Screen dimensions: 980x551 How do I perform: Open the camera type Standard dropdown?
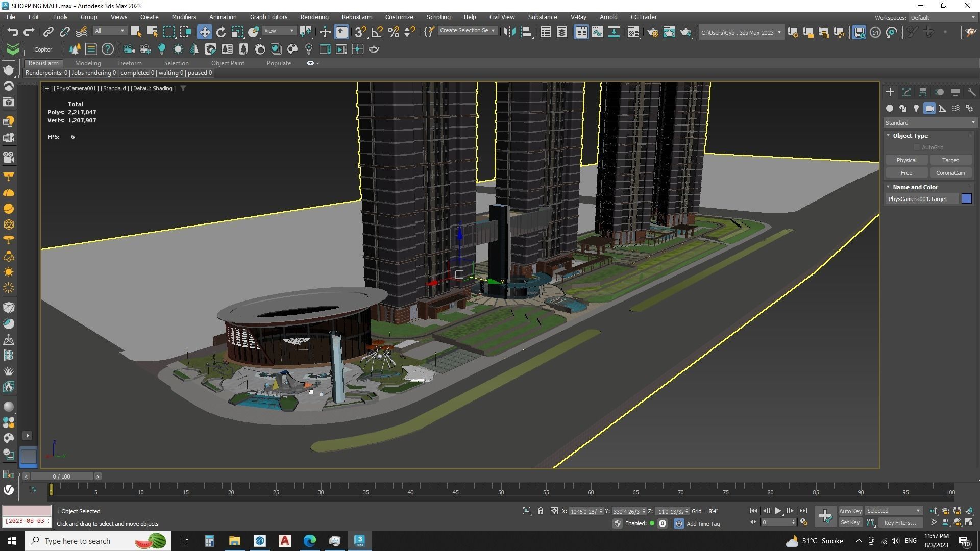(x=930, y=123)
